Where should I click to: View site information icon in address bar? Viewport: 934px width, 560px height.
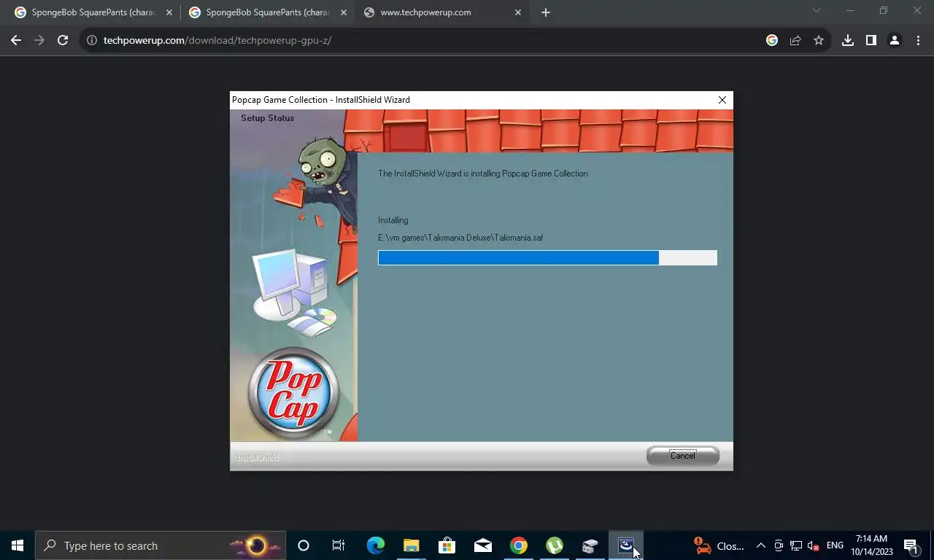92,40
